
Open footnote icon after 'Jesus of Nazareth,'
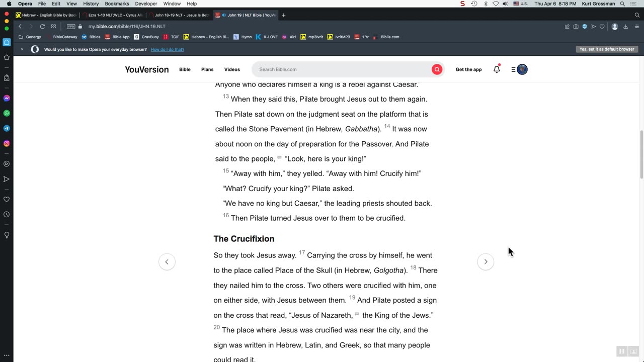[357, 314]
